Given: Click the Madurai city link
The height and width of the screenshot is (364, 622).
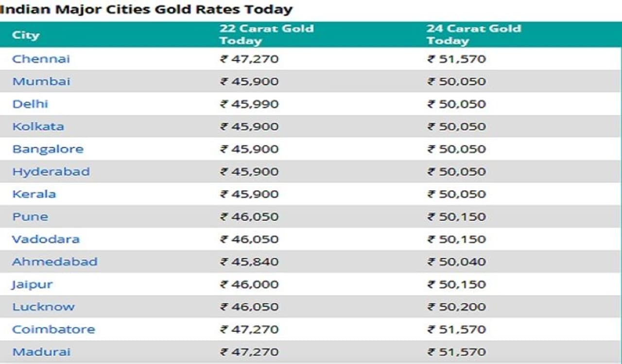Looking at the screenshot, I should click(41, 352).
